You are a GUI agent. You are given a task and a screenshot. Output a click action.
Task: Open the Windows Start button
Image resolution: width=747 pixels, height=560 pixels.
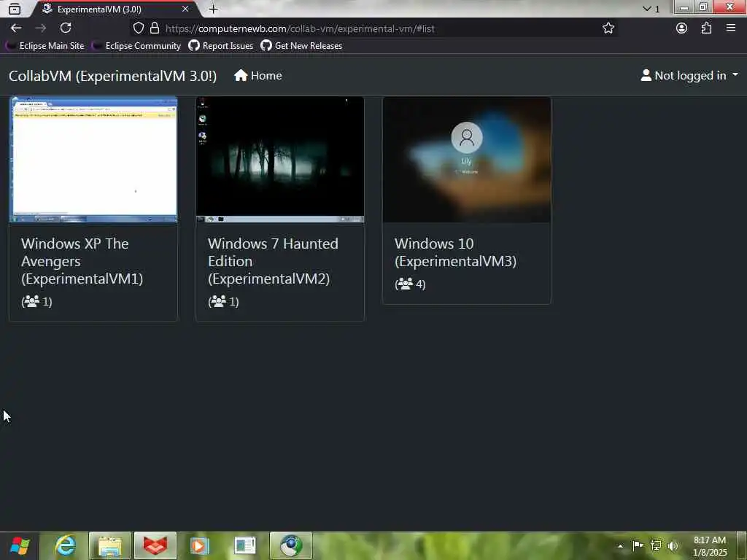click(20, 545)
